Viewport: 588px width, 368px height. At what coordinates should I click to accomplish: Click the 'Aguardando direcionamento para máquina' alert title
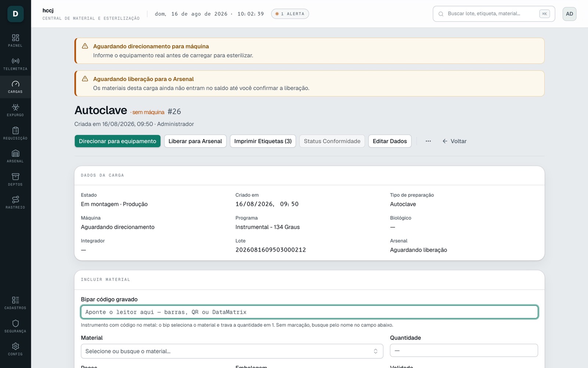[151, 46]
